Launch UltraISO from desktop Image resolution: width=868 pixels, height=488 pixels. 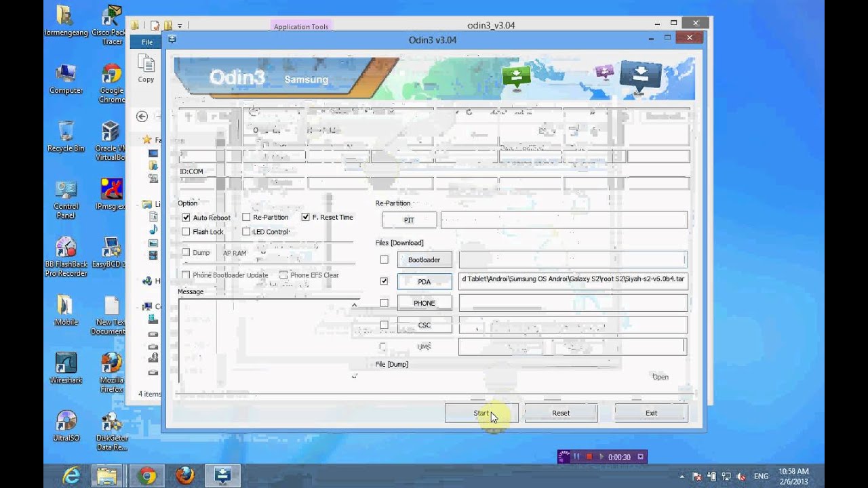pos(66,426)
